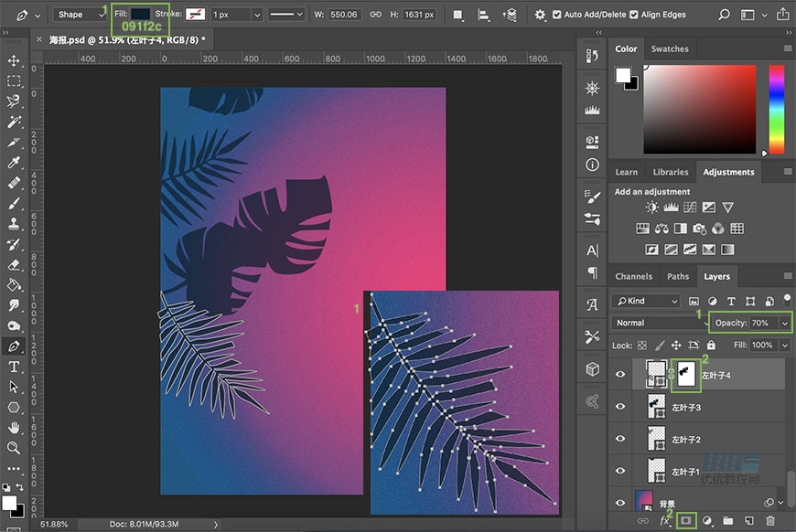This screenshot has width=796, height=532.
Task: Switch to the Channels tab
Action: click(x=633, y=276)
